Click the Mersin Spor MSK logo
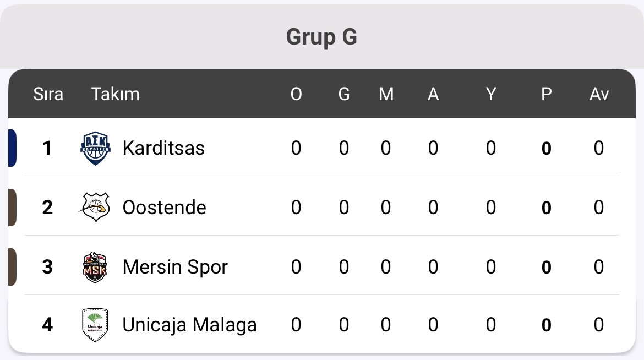 click(x=95, y=267)
